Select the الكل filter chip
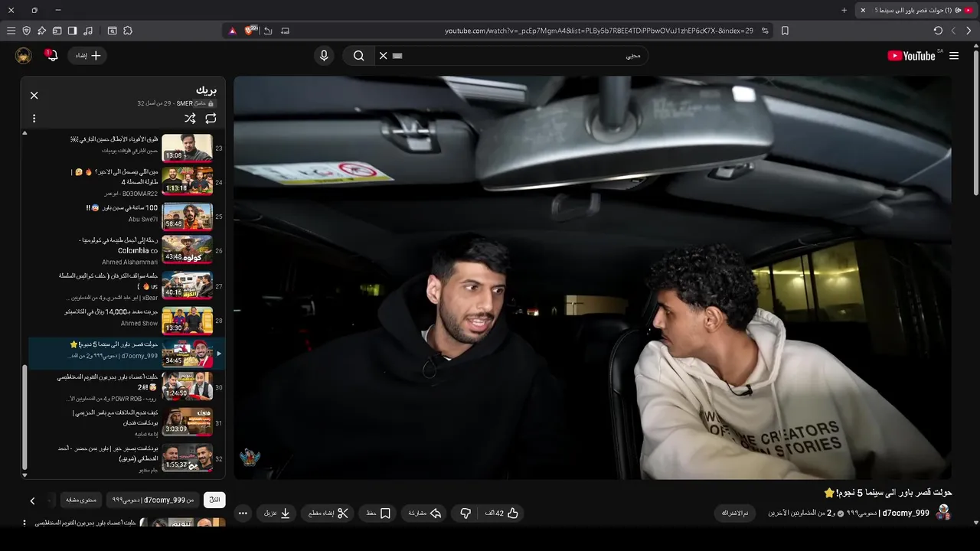 (214, 500)
